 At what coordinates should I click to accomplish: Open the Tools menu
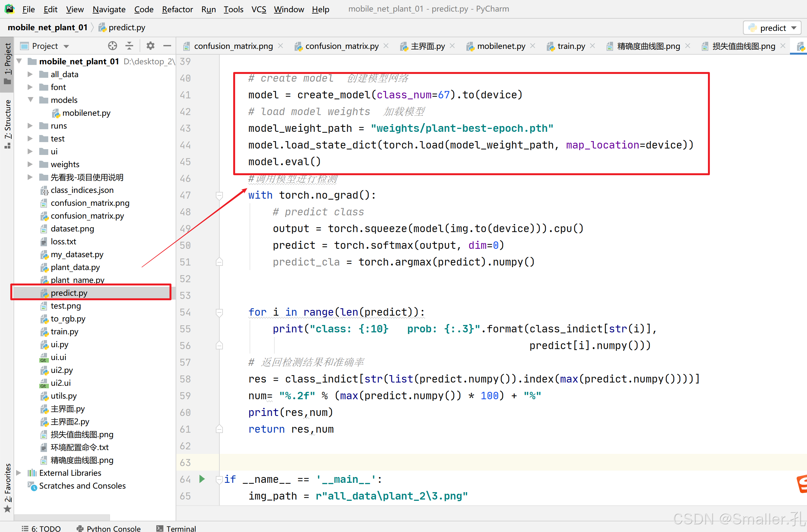[233, 9]
